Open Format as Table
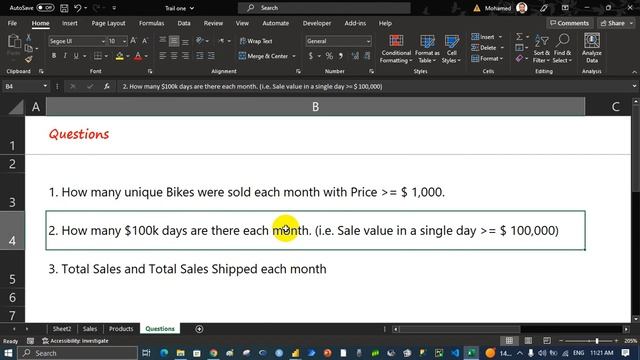The width and height of the screenshot is (640, 360). click(x=427, y=49)
